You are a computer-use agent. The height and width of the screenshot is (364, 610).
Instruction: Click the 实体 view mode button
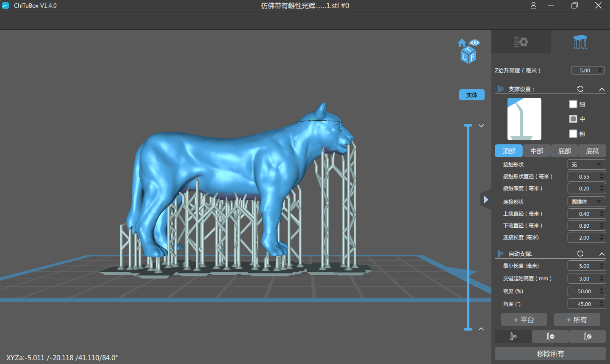[472, 95]
